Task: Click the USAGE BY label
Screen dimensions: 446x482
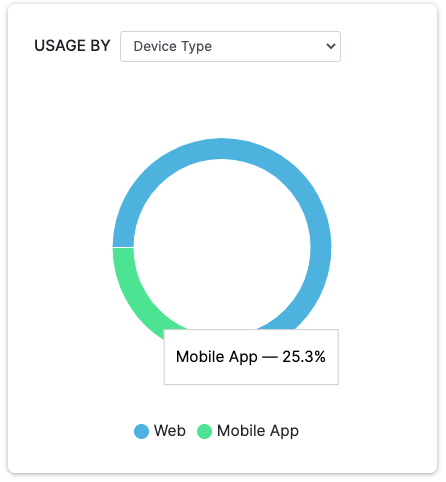Action: (x=72, y=46)
